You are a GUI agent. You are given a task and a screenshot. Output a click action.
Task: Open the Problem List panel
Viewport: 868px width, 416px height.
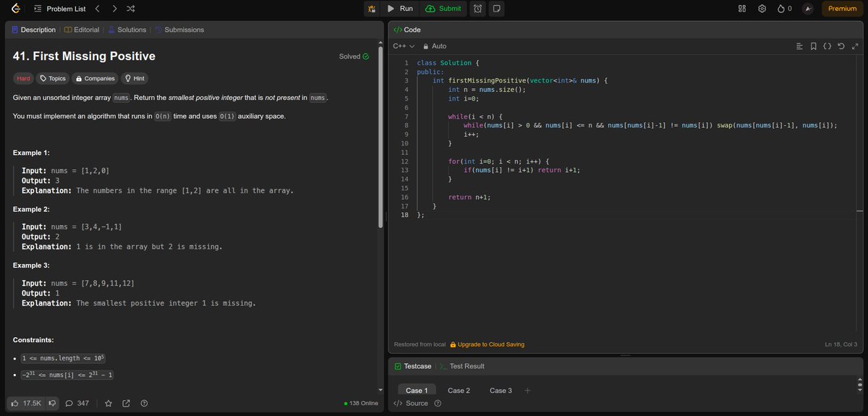[x=60, y=9]
